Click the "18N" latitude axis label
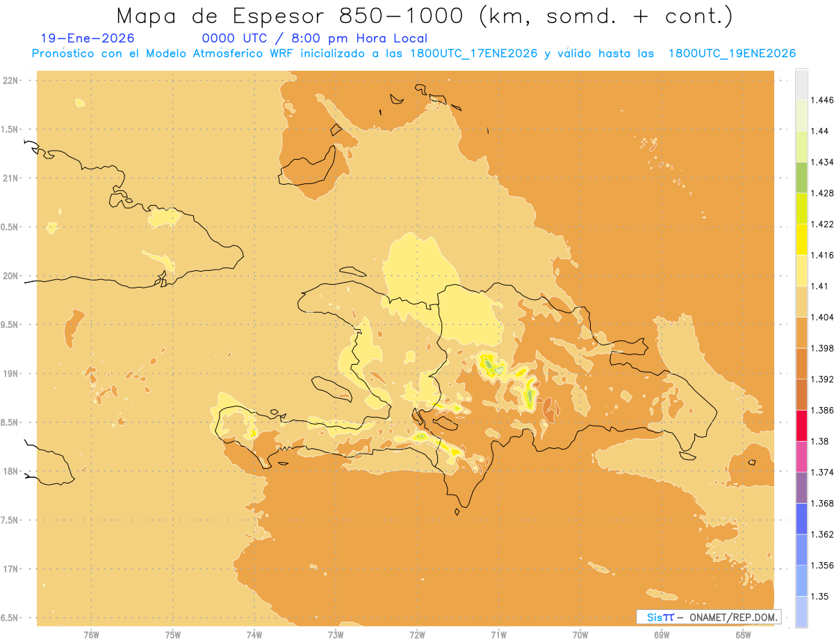Viewport: 834px width, 644px height. point(11,471)
